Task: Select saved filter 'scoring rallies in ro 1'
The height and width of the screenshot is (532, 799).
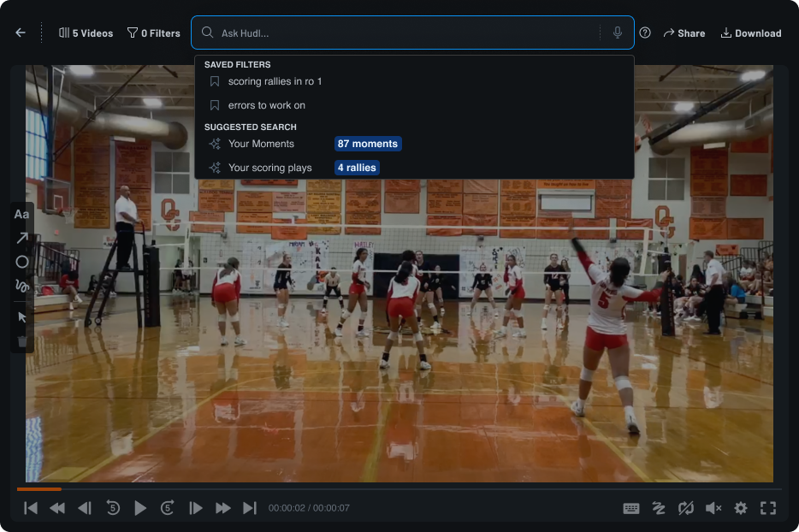Action: pyautogui.click(x=414, y=81)
